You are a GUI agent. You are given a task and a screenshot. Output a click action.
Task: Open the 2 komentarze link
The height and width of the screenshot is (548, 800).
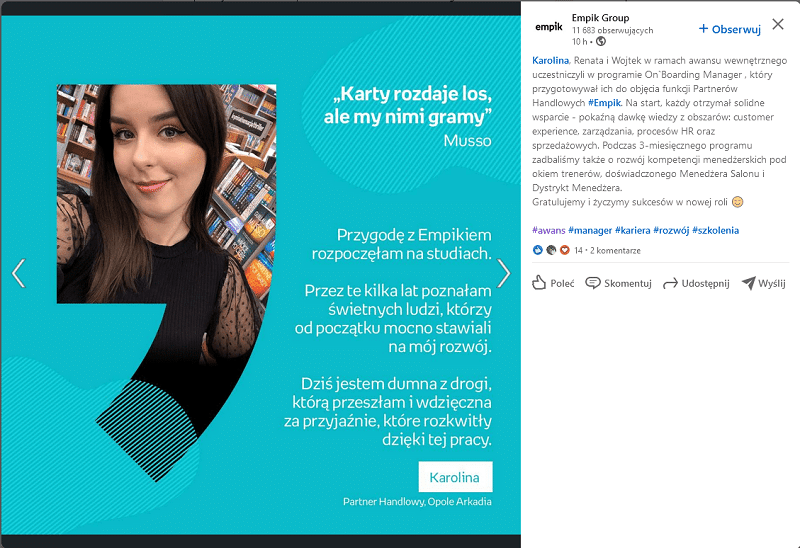(615, 251)
